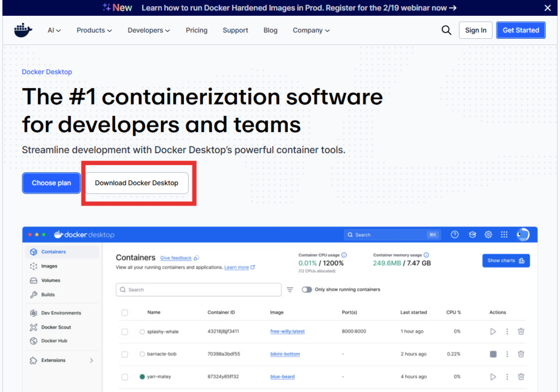Click the trash icon for splashy-whale
The width and height of the screenshot is (560, 392).
[521, 331]
